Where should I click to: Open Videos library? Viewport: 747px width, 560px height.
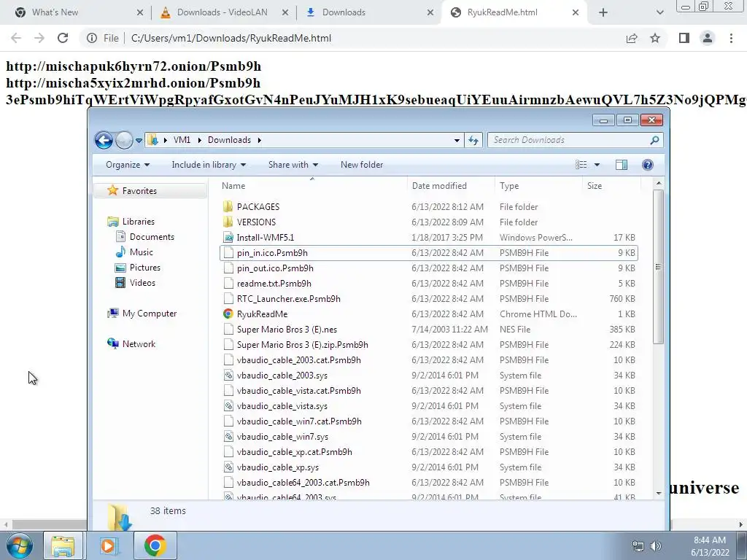click(x=142, y=283)
